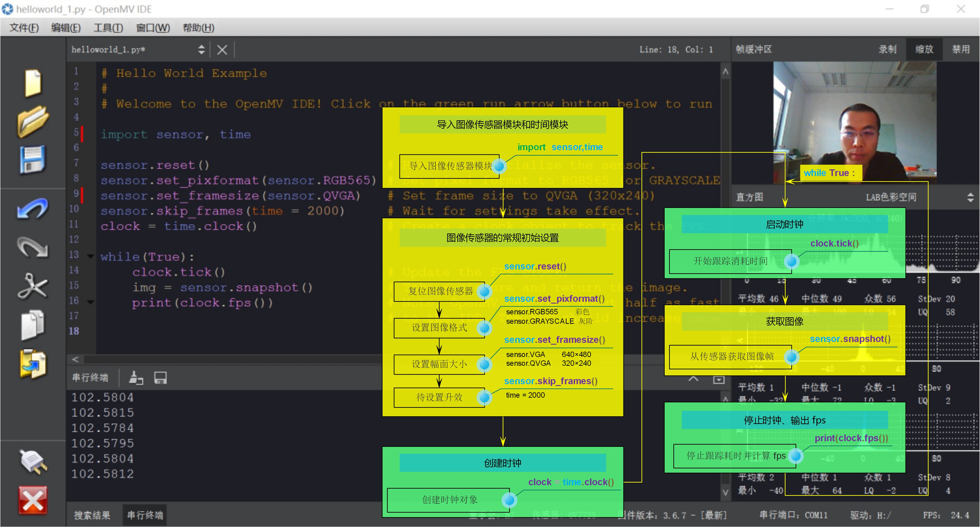
Task: Toggle fold arrow at line 16
Action: click(x=91, y=302)
